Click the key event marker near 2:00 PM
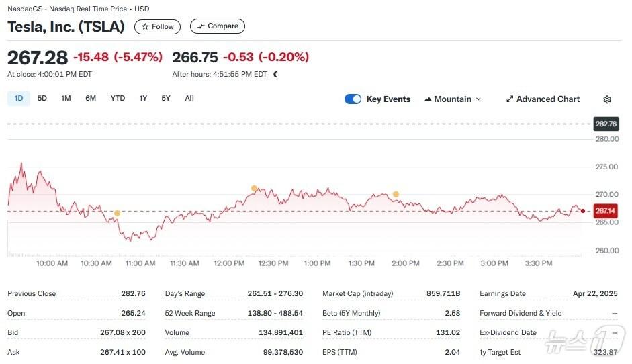 point(396,194)
